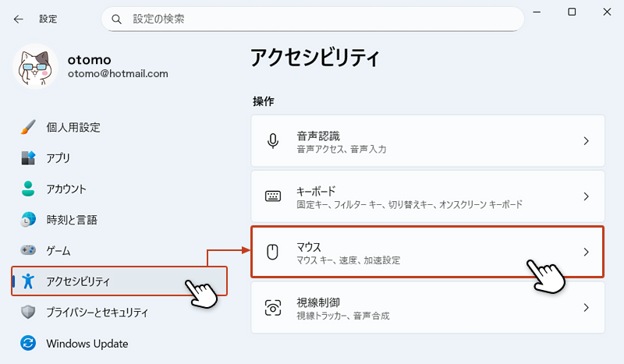
Task: Click the マウス キー、速度、加速設定 description
Action: tap(348, 260)
